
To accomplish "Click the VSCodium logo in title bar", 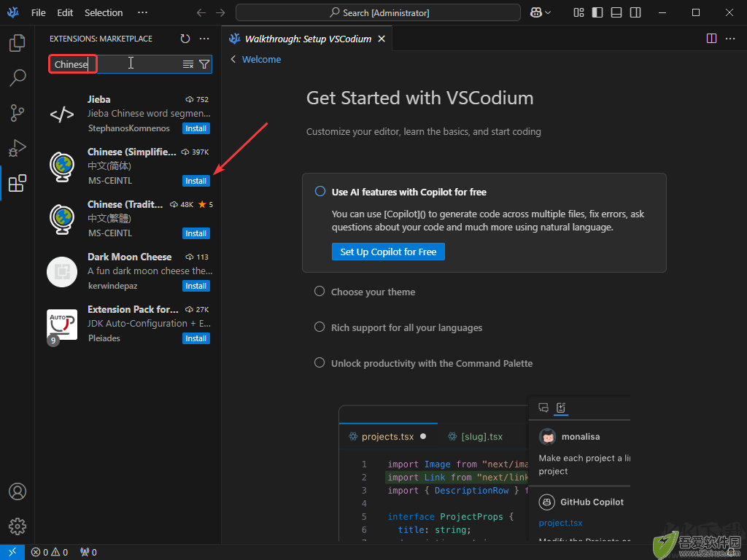I will tap(13, 12).
